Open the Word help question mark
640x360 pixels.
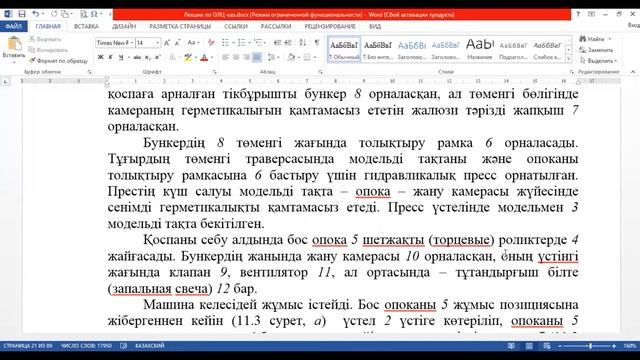[x=578, y=14]
